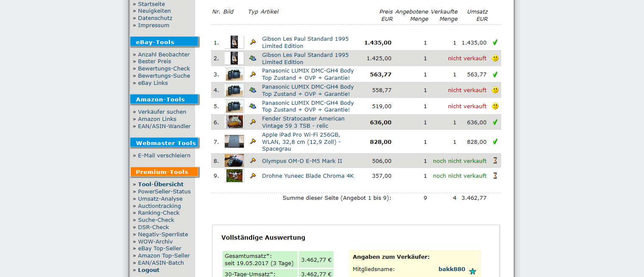644x277 pixels.
Task: Open the EAN/ASIN-Batch tool
Action: point(161,263)
